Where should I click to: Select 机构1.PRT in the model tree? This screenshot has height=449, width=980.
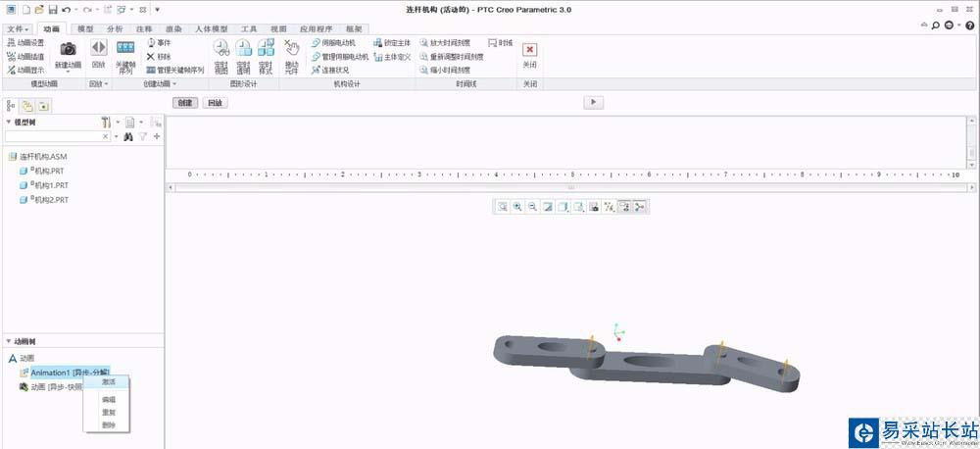click(44, 185)
